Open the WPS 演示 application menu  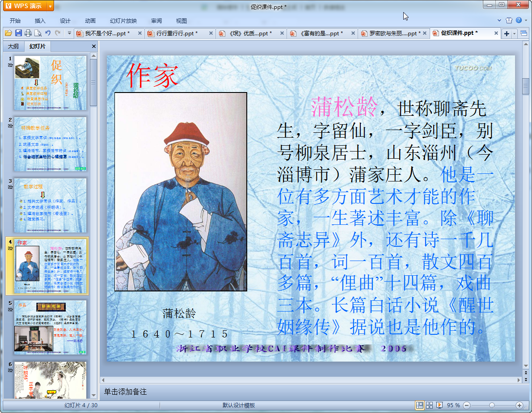[25, 6]
